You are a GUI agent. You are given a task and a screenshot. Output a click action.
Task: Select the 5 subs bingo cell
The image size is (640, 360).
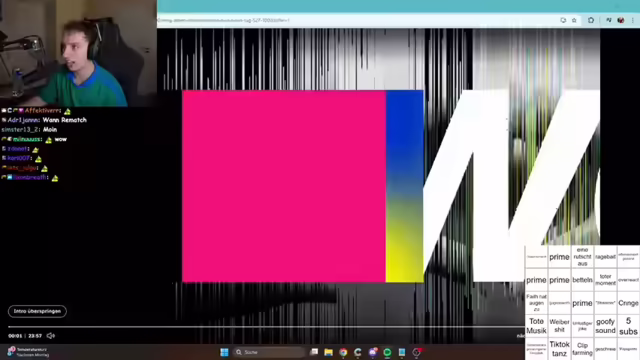(x=628, y=326)
